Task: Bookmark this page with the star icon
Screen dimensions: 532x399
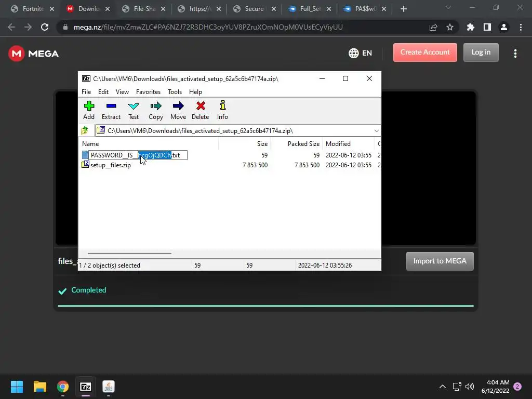Action: 450,27
